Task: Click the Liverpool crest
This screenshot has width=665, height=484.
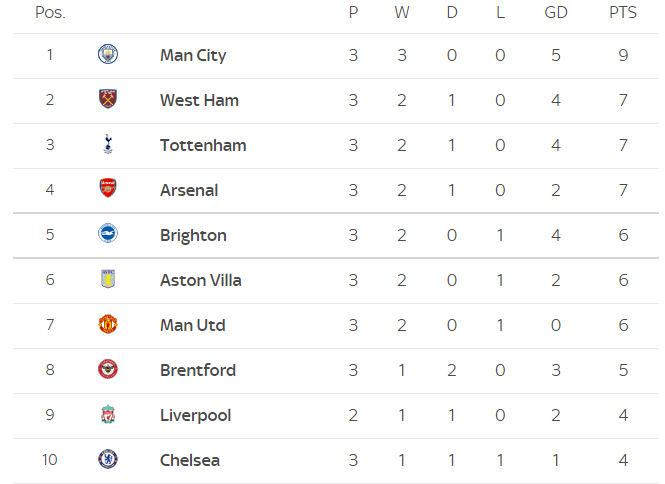Action: tap(108, 414)
